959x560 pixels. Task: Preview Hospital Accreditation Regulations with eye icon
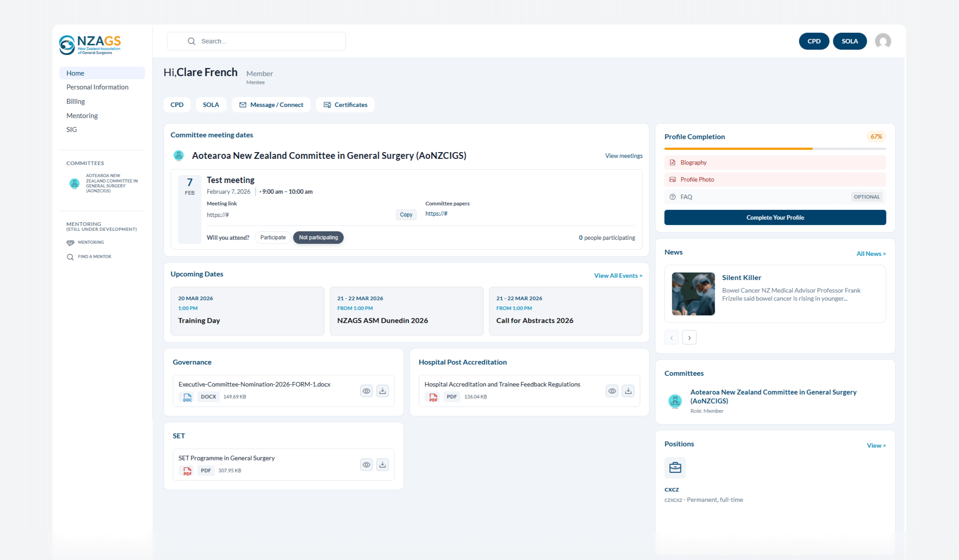[x=612, y=391]
